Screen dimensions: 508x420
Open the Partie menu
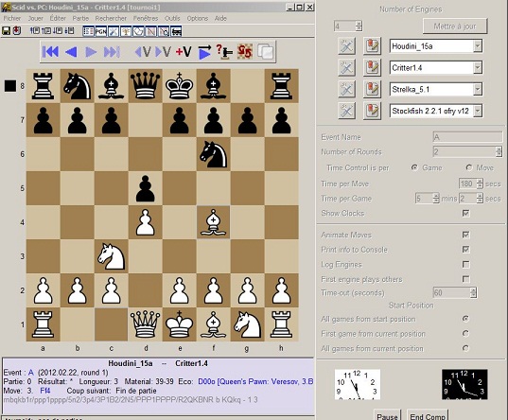click(x=80, y=19)
